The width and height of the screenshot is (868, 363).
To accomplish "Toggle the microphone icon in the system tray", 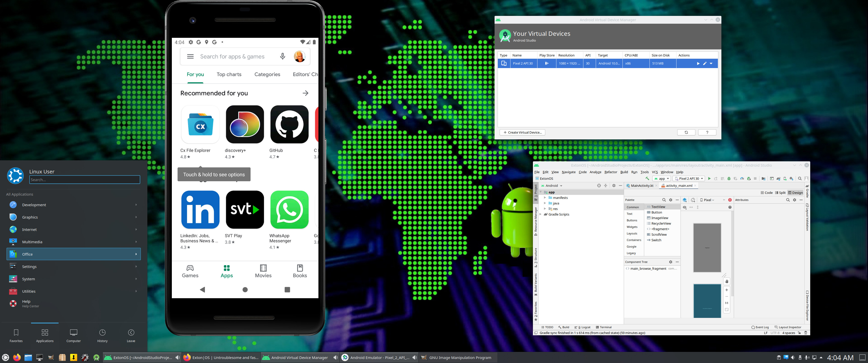I will pos(807,357).
